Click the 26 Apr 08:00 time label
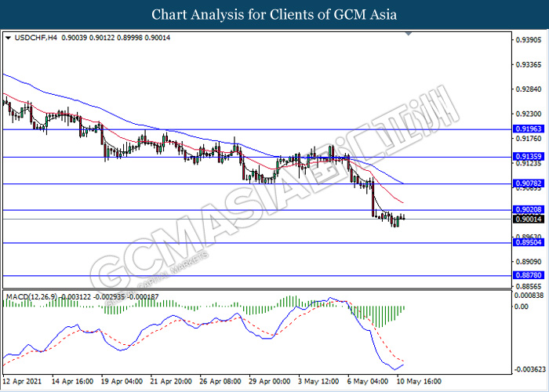 click(x=220, y=381)
